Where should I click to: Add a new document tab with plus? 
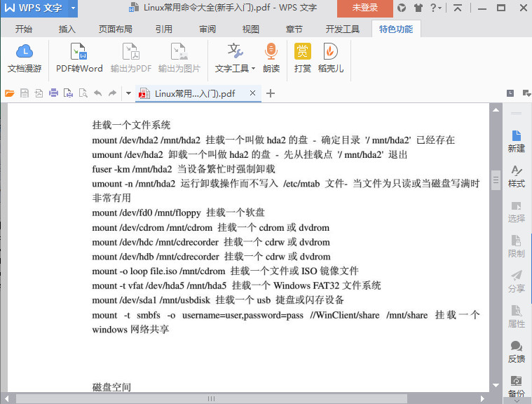pos(271,93)
